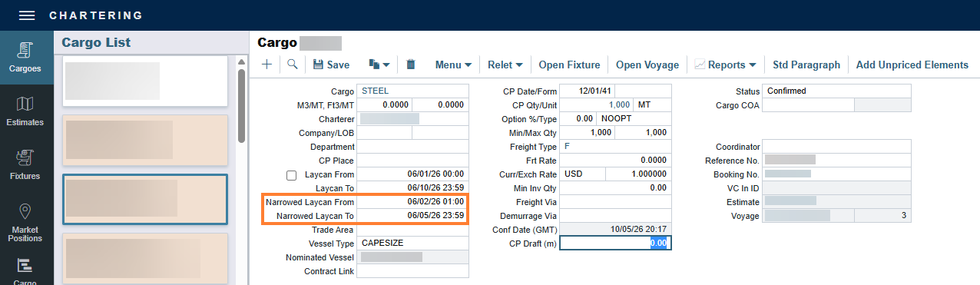Click the Department field
This screenshot has width=980, height=285.
tap(412, 147)
